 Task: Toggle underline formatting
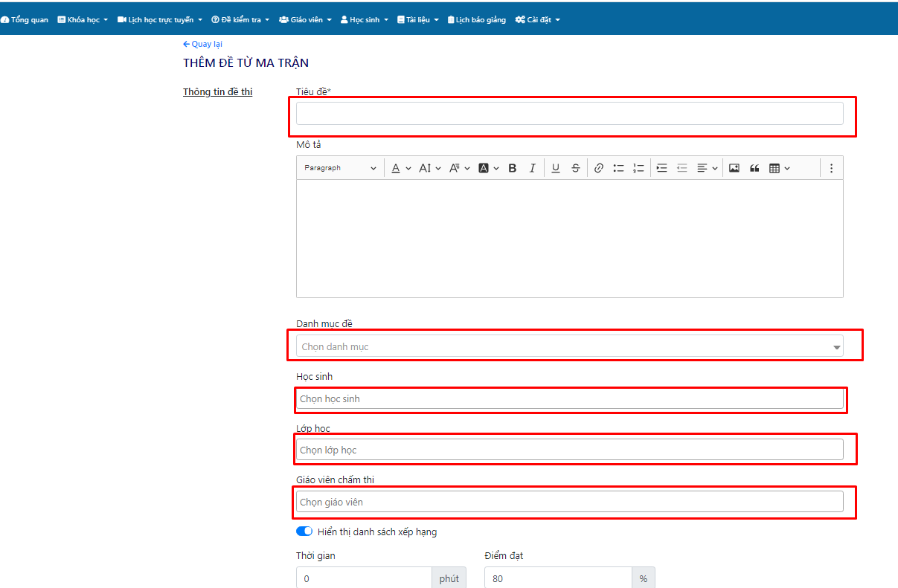click(556, 168)
